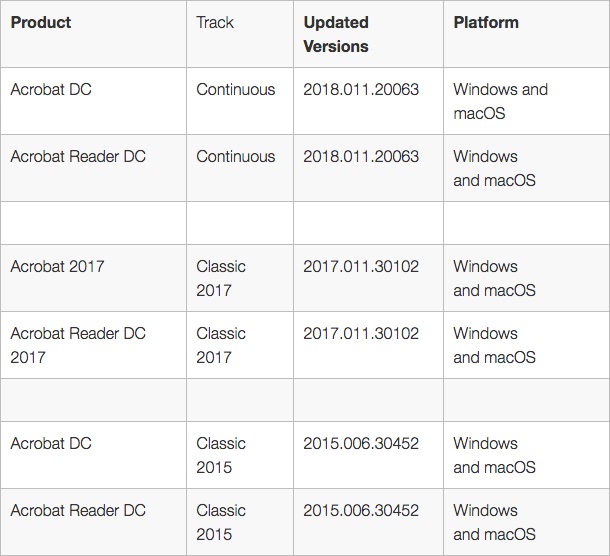This screenshot has width=610, height=556.
Task: Click the "Track" column header
Action: pyautogui.click(x=215, y=22)
